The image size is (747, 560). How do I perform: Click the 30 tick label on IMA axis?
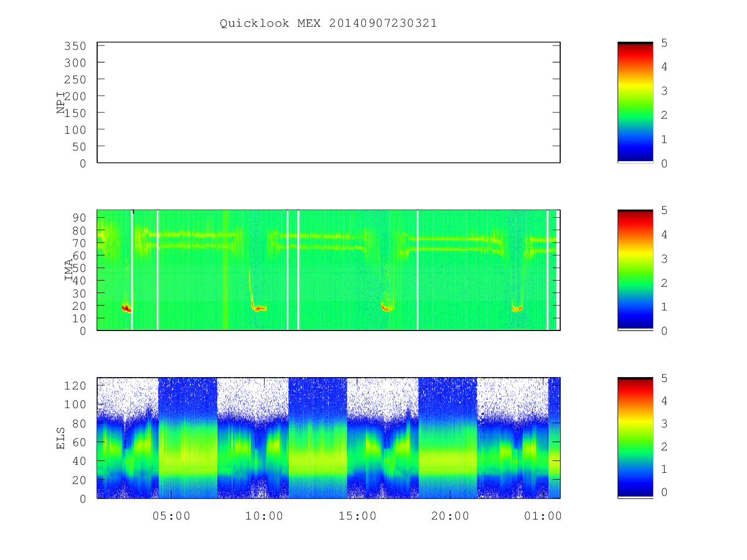tap(79, 293)
